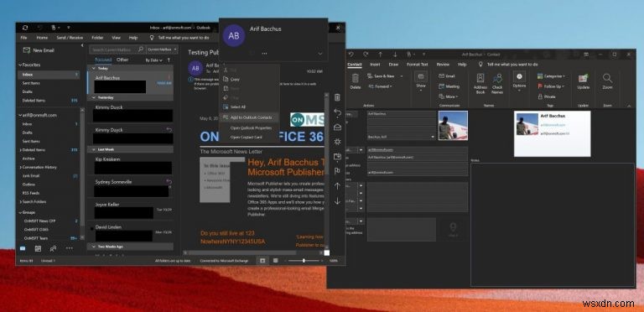This screenshot has width=644, height=312.
Task: Choose Select All in the context menu
Action: [238, 107]
